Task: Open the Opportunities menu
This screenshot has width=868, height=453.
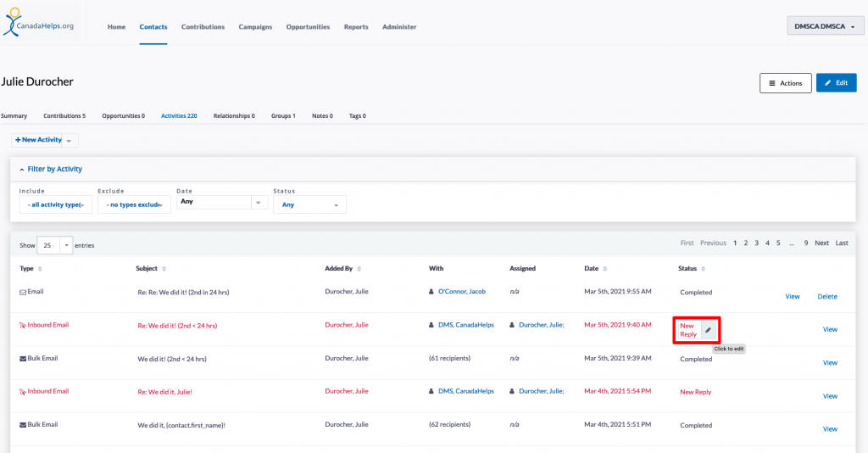Action: [x=308, y=26]
